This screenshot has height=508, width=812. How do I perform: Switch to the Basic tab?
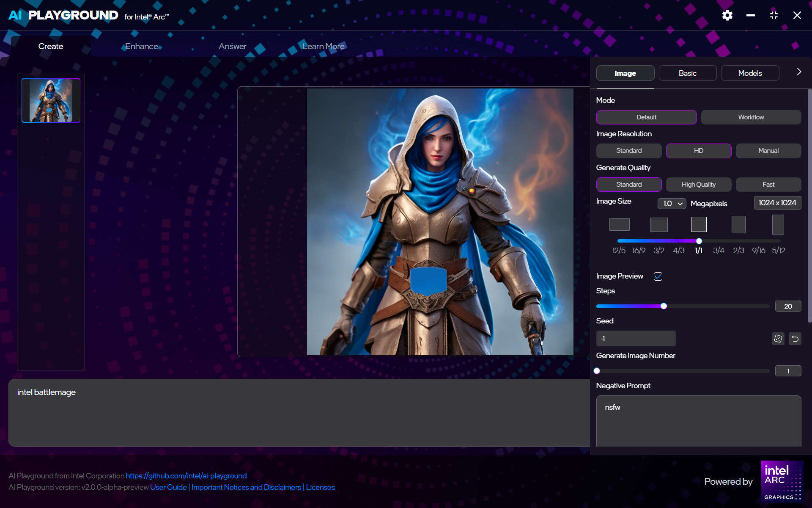tap(687, 73)
